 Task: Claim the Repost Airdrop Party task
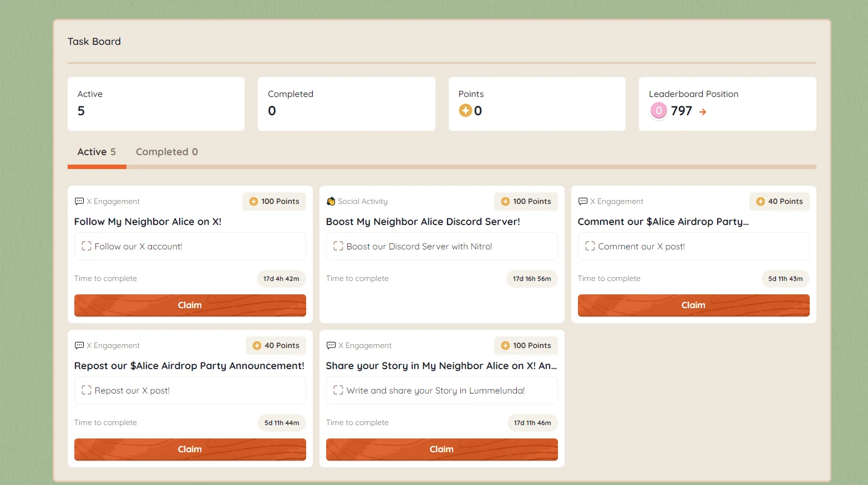[190, 450]
